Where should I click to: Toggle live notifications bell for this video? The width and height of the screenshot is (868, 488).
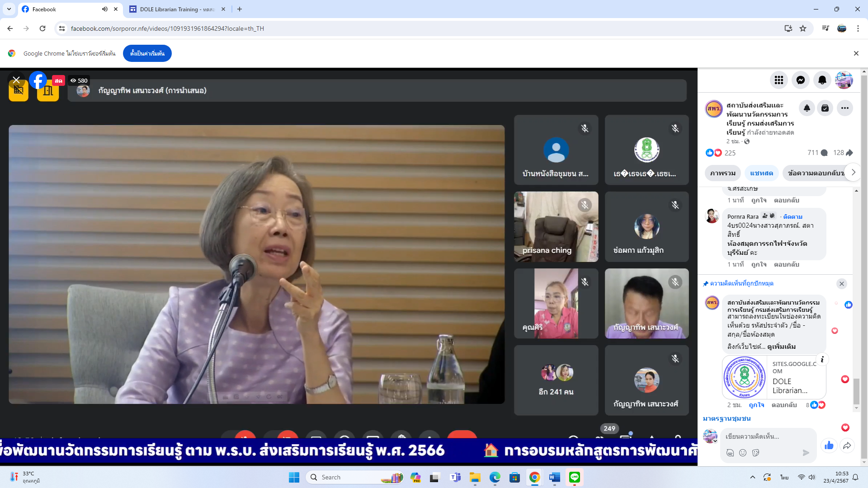(x=807, y=108)
